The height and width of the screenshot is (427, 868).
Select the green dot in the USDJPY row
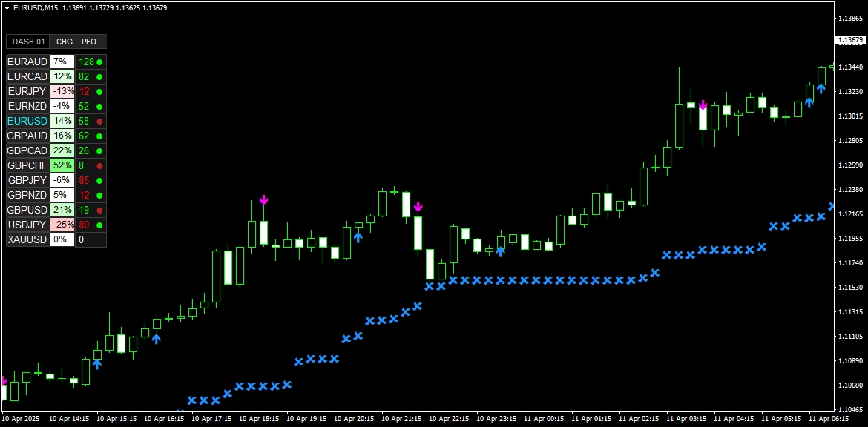[x=99, y=225]
